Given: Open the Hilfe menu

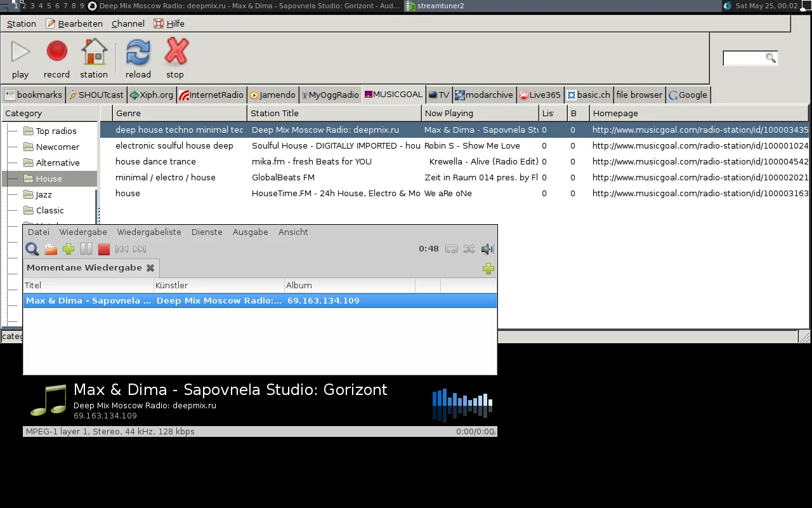Looking at the screenshot, I should [169, 23].
